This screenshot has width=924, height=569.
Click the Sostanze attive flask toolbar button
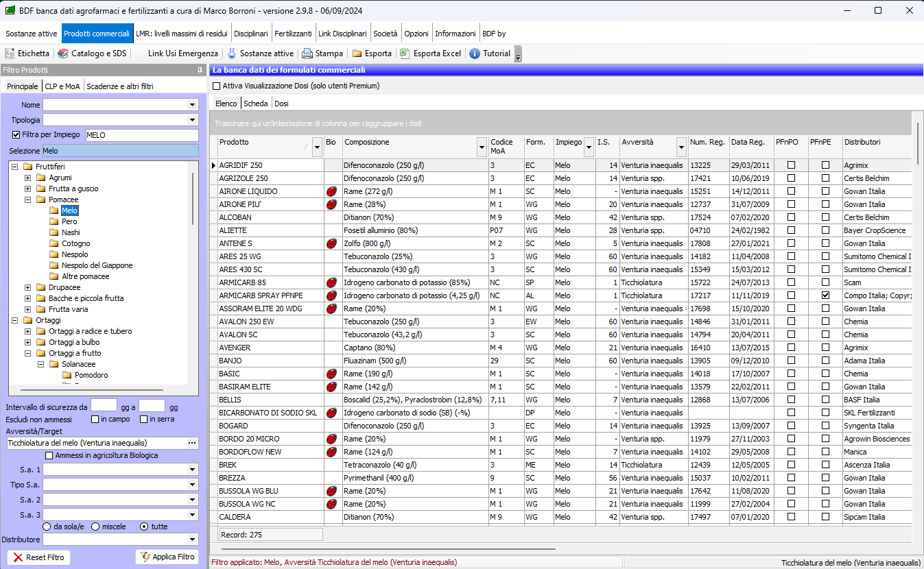(x=261, y=53)
